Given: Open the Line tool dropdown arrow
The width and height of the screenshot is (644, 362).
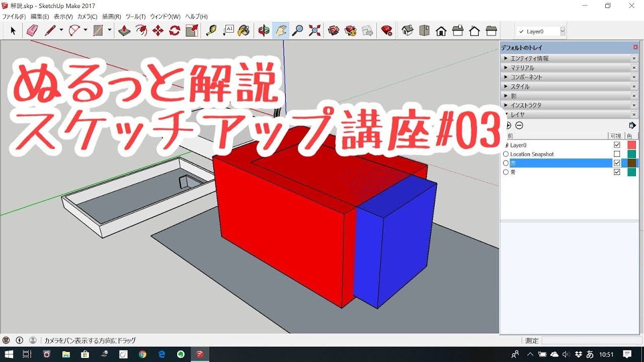Looking at the screenshot, I should point(61,31).
